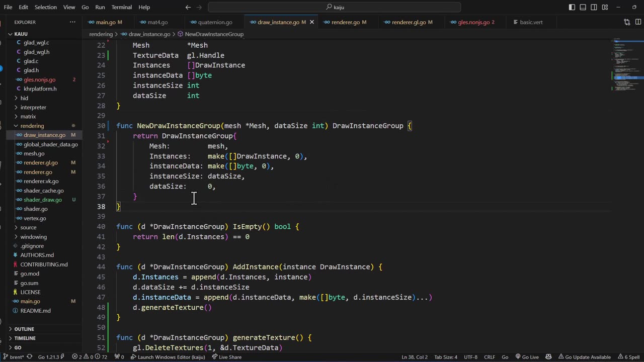The height and width of the screenshot is (362, 644).
Task: Open Explorer more actions ellipsis
Action: 72,22
